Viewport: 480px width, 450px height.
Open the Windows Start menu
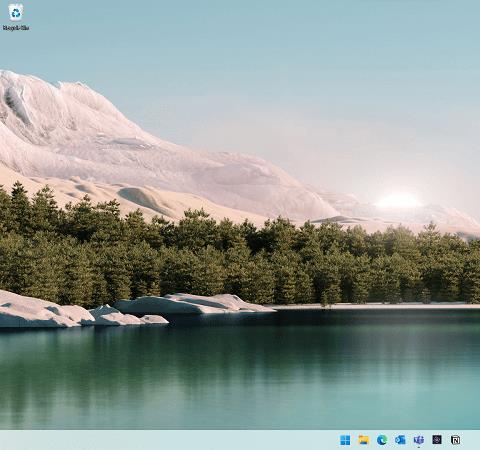(345, 440)
